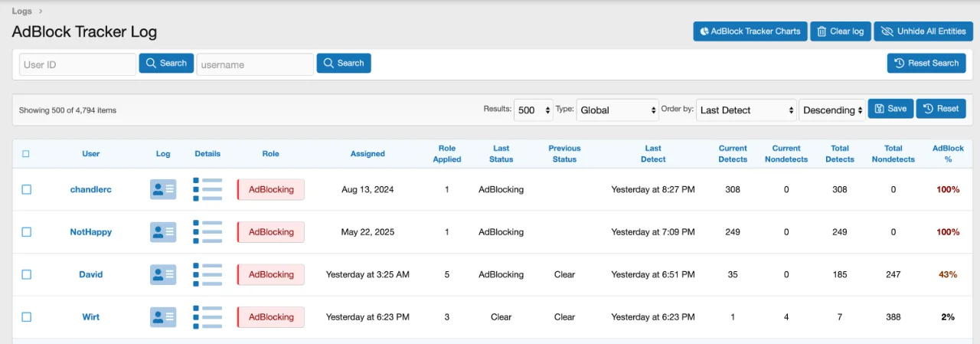Click the Current Nondetects column header
980x344 pixels.
[x=786, y=154]
